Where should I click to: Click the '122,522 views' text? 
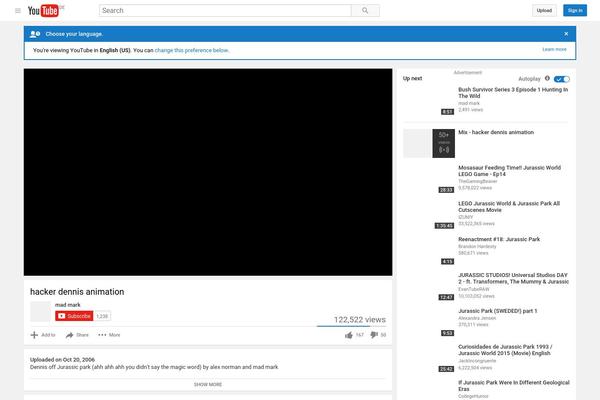coord(360,320)
